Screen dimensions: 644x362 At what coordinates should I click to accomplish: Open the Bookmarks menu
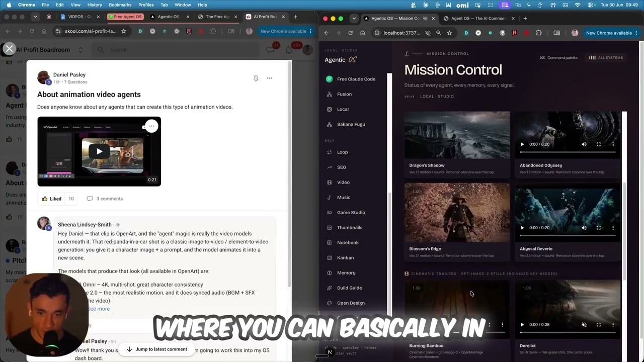120,5
